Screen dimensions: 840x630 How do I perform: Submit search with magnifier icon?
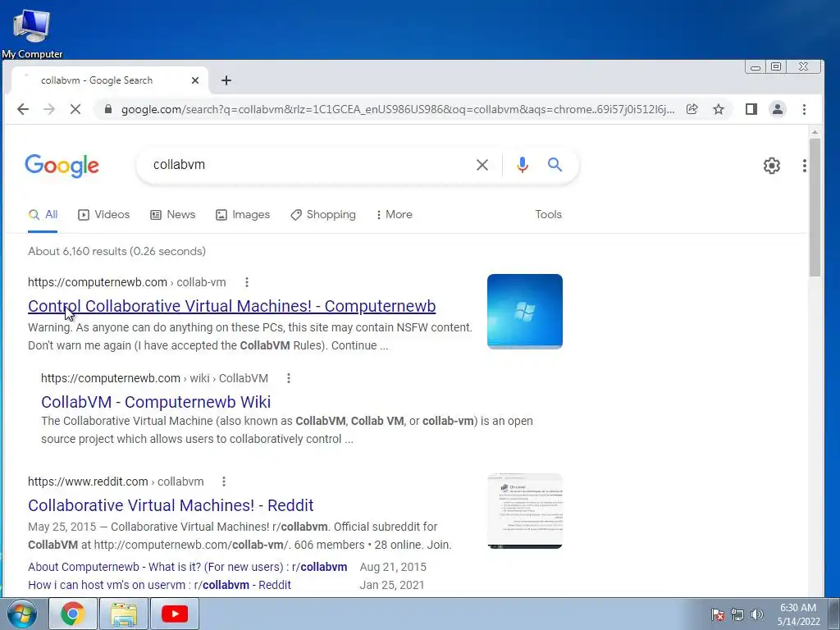555,164
